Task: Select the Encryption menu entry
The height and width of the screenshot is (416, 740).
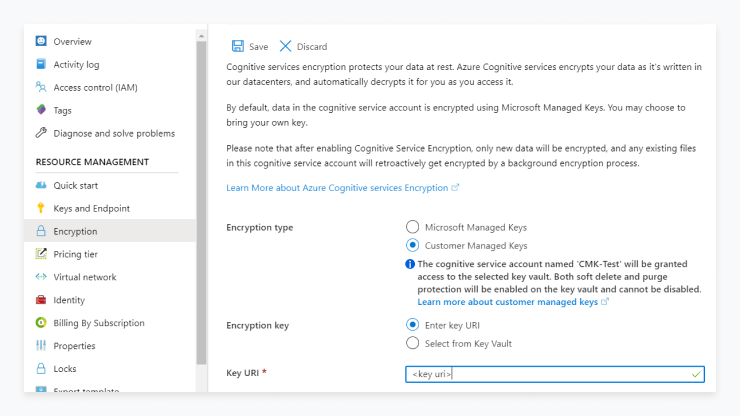Action: point(109,231)
